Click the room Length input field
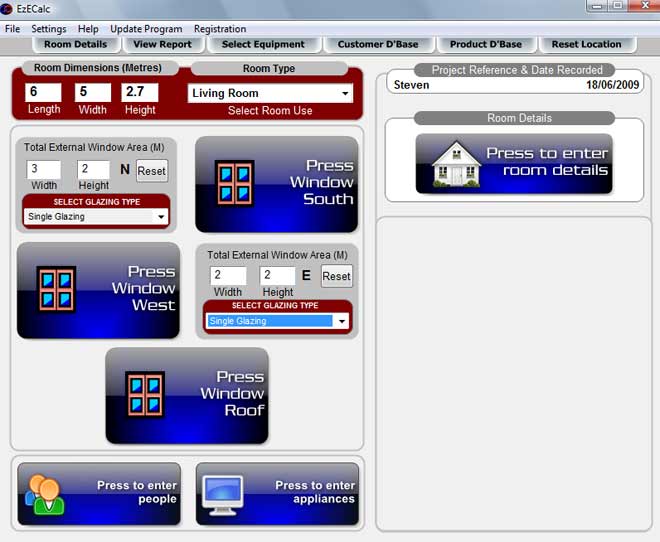The width and height of the screenshot is (660, 542). (x=44, y=93)
